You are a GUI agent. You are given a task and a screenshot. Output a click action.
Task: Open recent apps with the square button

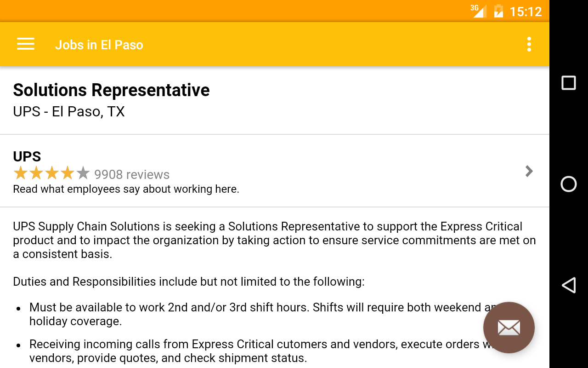coord(569,83)
